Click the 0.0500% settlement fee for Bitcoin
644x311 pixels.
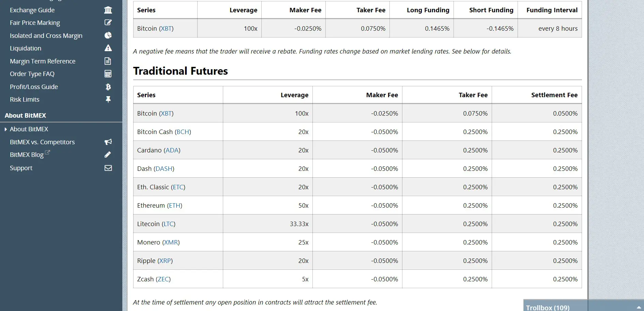point(565,113)
